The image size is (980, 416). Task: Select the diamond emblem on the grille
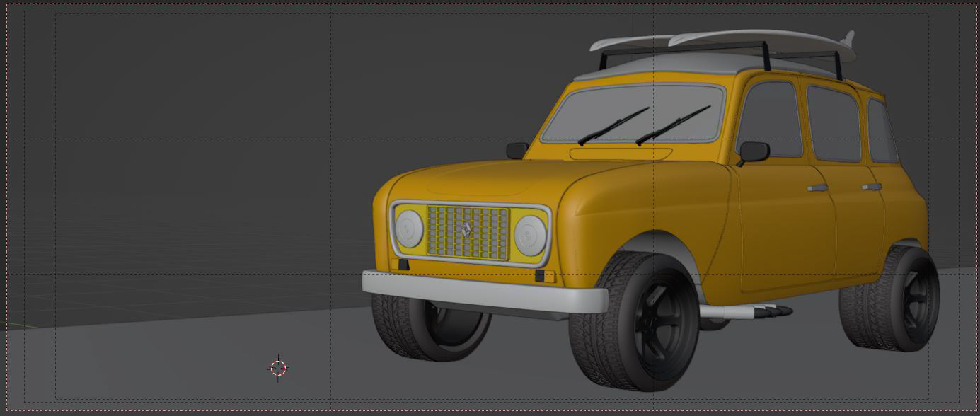(466, 229)
